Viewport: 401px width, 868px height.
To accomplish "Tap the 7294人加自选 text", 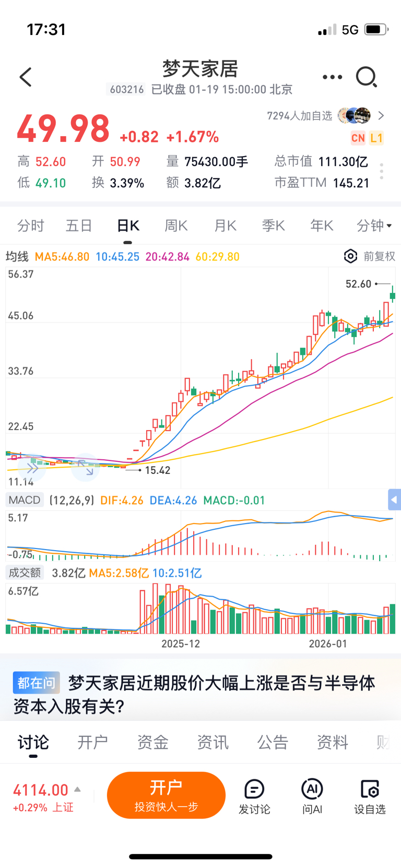I will [x=299, y=115].
